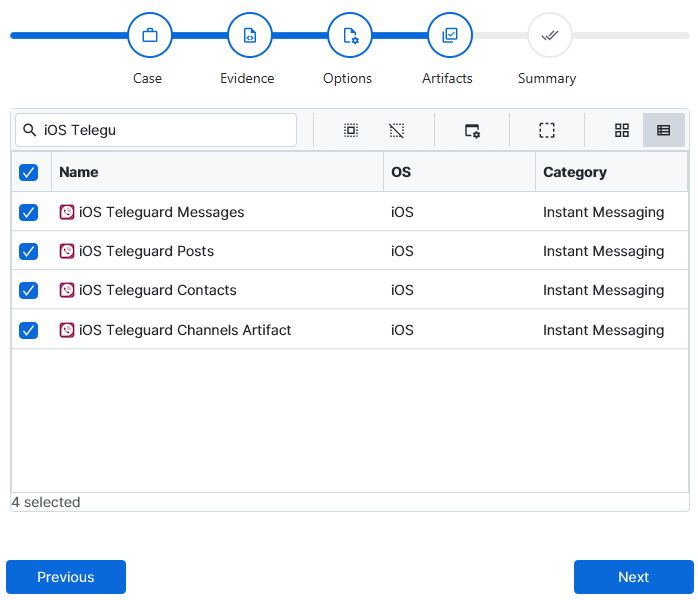
Task: Switch to list view
Action: click(x=664, y=130)
